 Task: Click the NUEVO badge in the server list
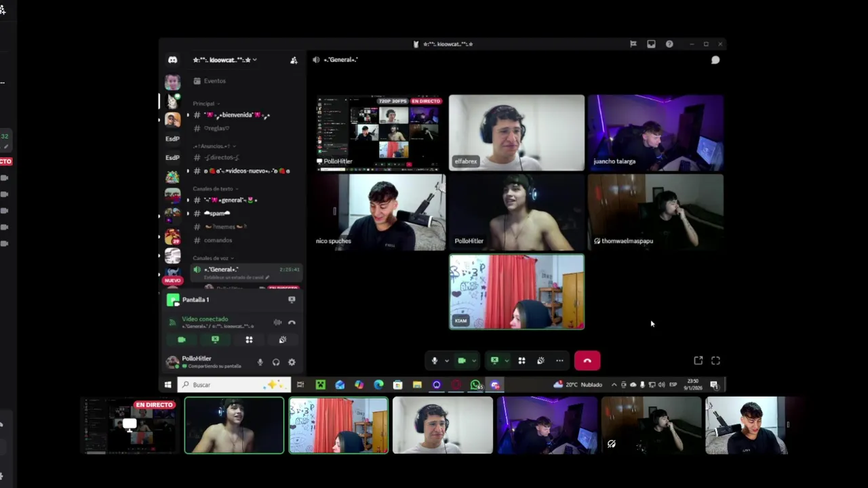click(x=172, y=280)
